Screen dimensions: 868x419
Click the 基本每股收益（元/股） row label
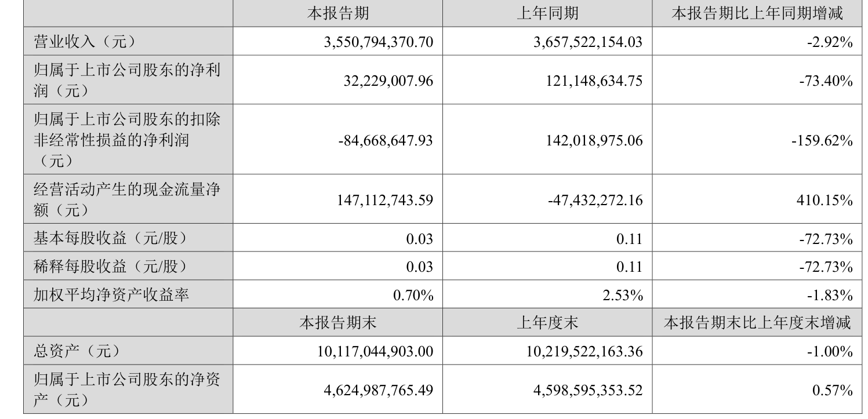pyautogui.click(x=110, y=238)
